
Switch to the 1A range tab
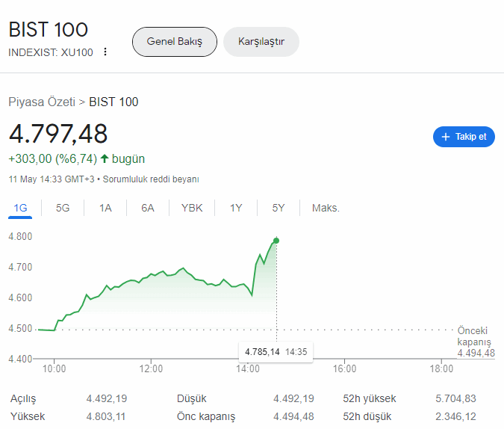105,208
